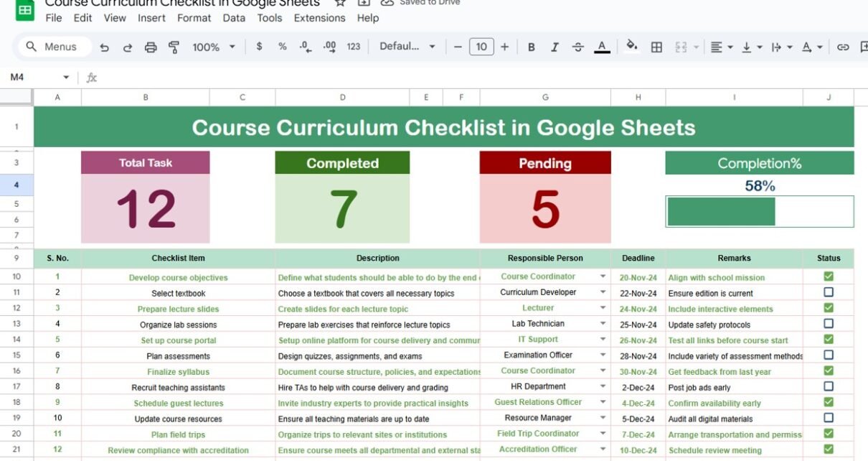Open Lab Technician responsible person dropdown
The image size is (868, 461).
click(603, 324)
